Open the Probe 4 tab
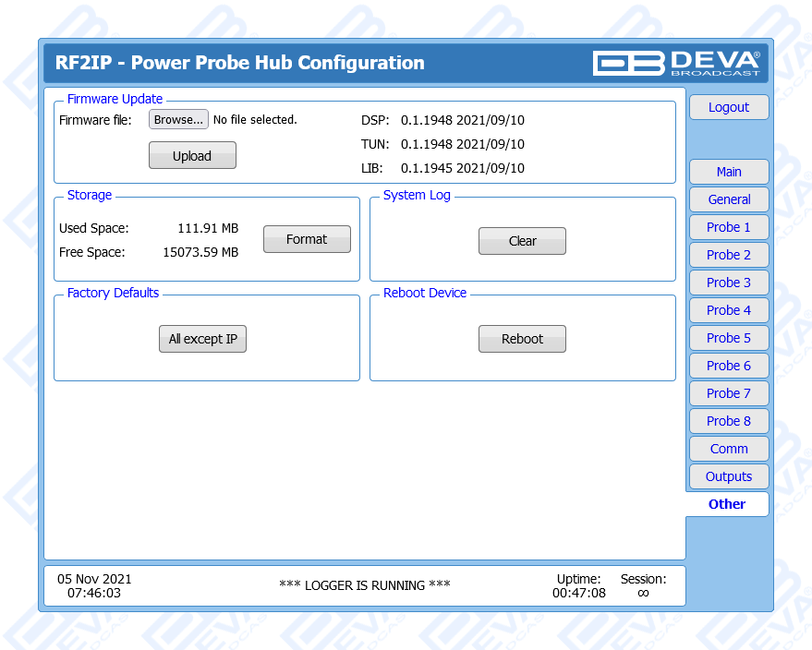812x650 pixels. (x=728, y=310)
